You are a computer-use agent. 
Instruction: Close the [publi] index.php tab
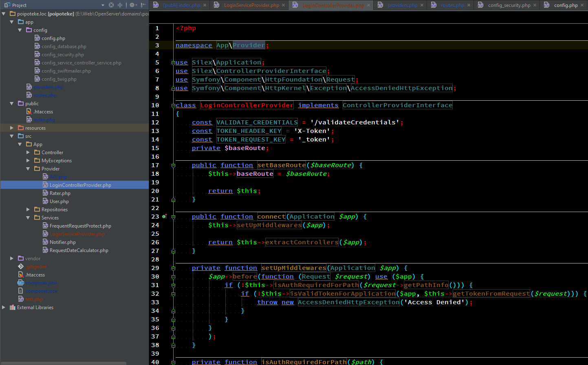[x=205, y=5]
